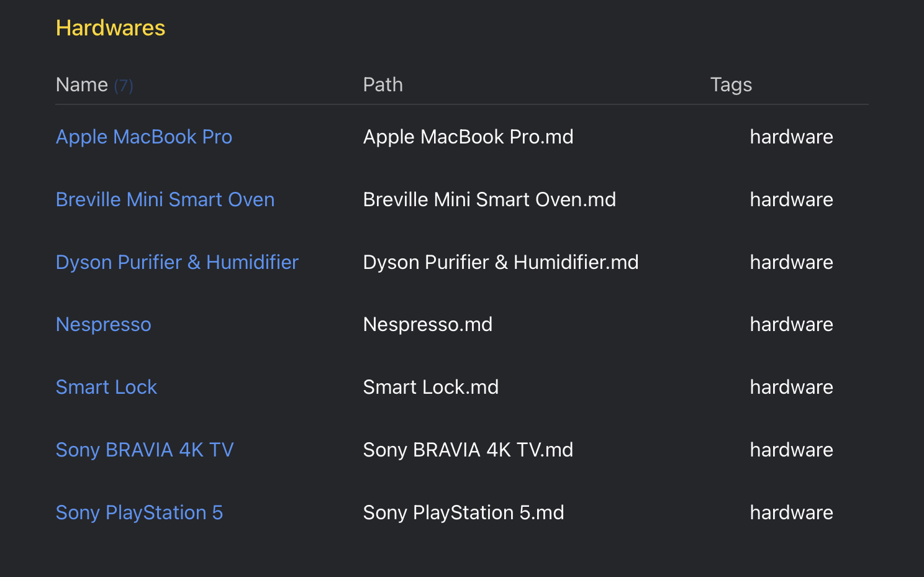Select hardware tag in Nespresso row

click(x=791, y=324)
